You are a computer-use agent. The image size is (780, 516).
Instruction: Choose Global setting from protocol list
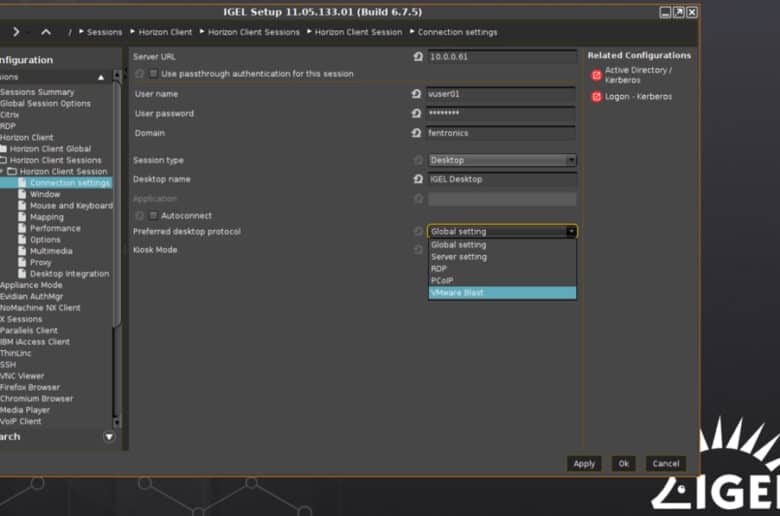pyautogui.click(x=502, y=245)
